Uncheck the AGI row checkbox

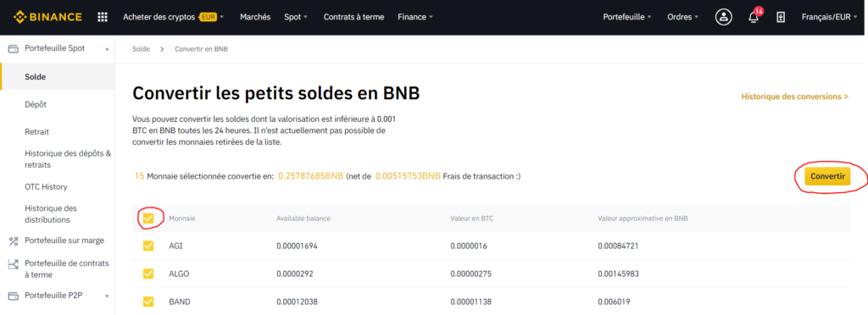pyautogui.click(x=148, y=246)
